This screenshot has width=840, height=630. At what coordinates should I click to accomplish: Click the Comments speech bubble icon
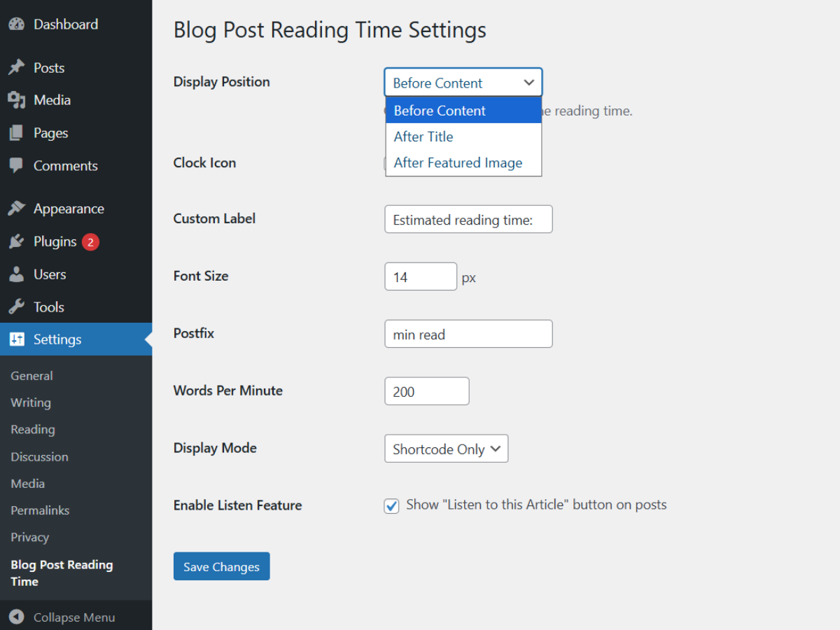click(17, 166)
